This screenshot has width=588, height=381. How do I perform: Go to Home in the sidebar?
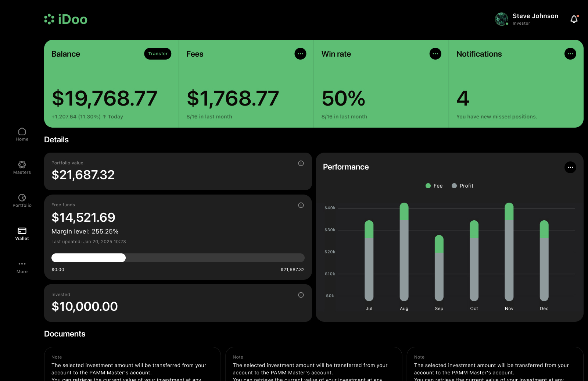click(x=22, y=134)
